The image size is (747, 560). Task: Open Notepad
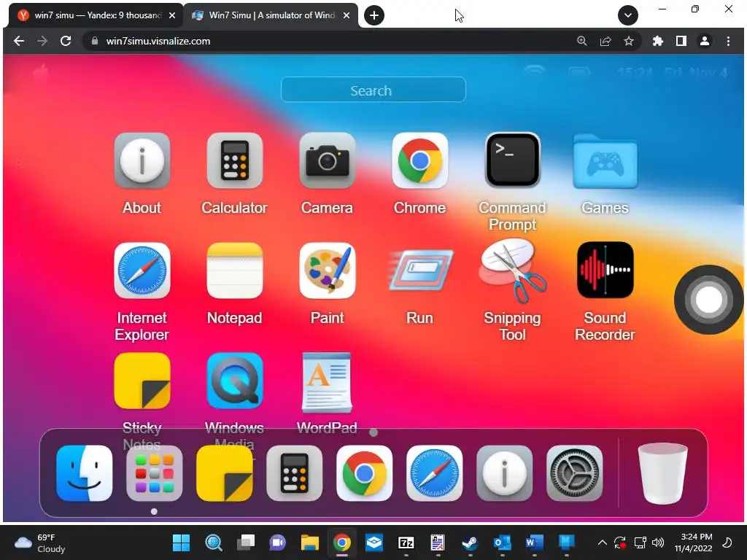click(234, 271)
